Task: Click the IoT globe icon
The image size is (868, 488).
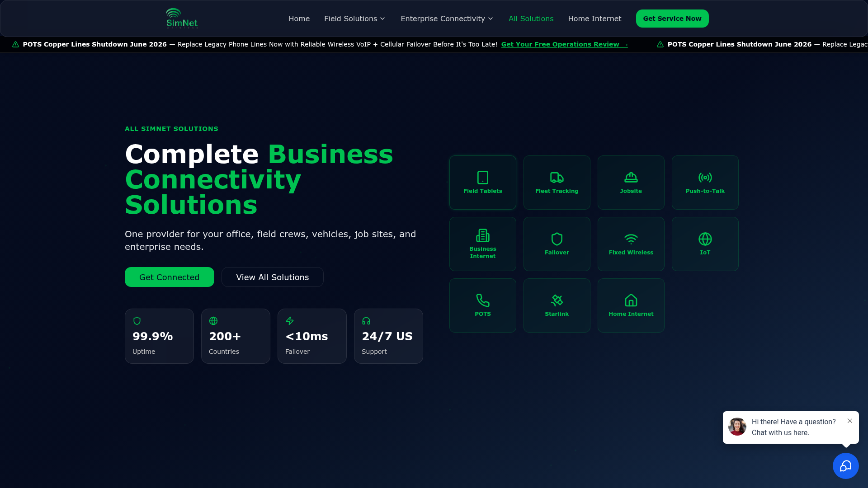Action: click(x=705, y=239)
